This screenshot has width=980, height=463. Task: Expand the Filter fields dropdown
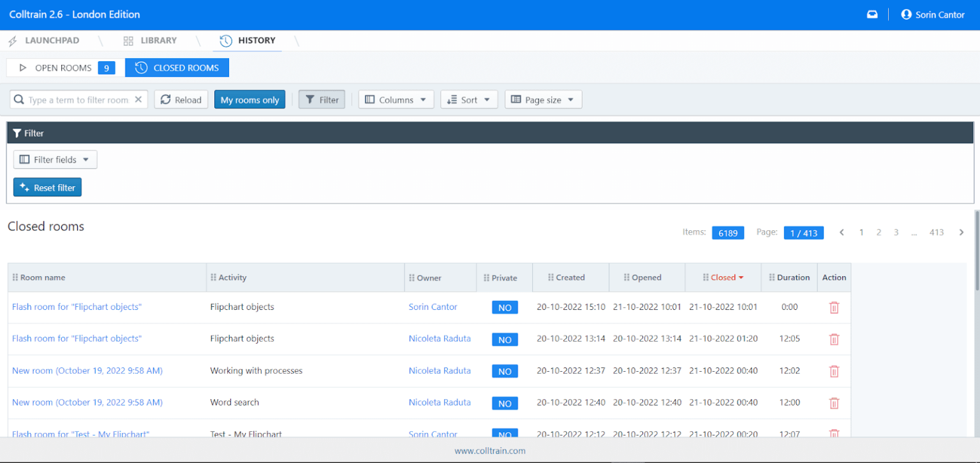(x=55, y=159)
